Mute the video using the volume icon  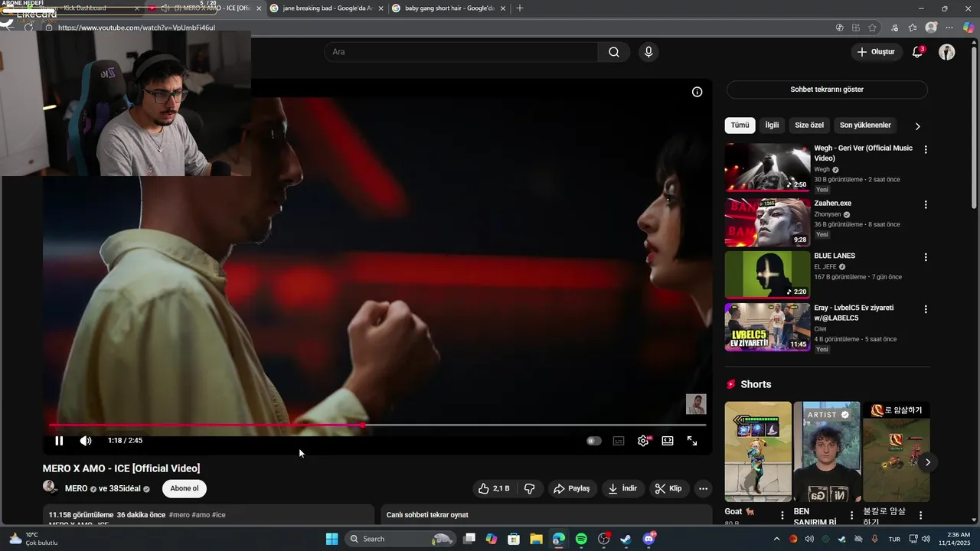(86, 441)
